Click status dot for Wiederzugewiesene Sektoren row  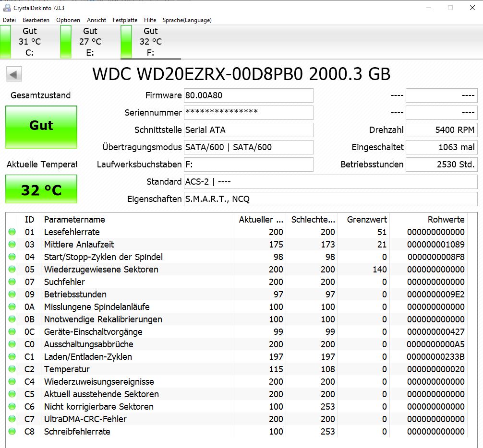12,269
